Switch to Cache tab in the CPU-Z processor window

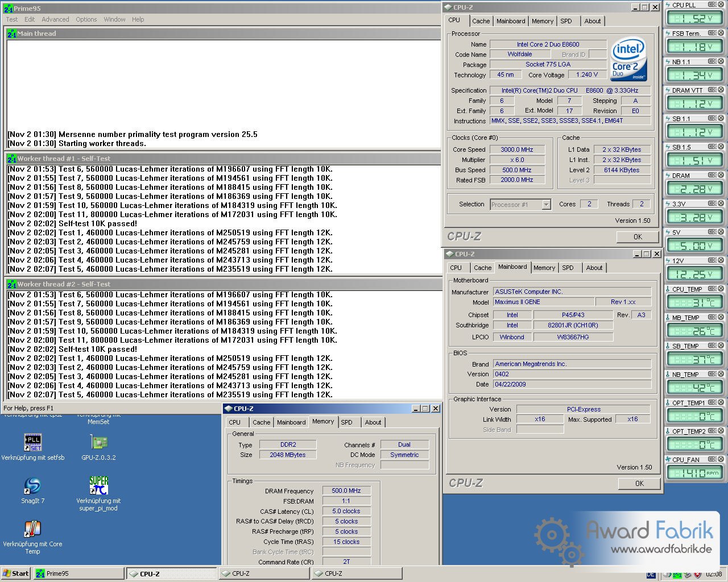pos(481,21)
